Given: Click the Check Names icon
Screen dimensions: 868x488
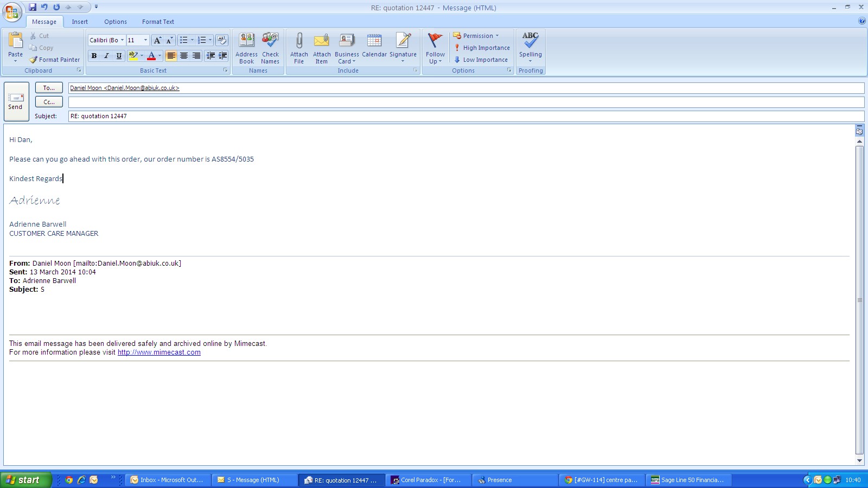Looking at the screenshot, I should (x=270, y=41).
